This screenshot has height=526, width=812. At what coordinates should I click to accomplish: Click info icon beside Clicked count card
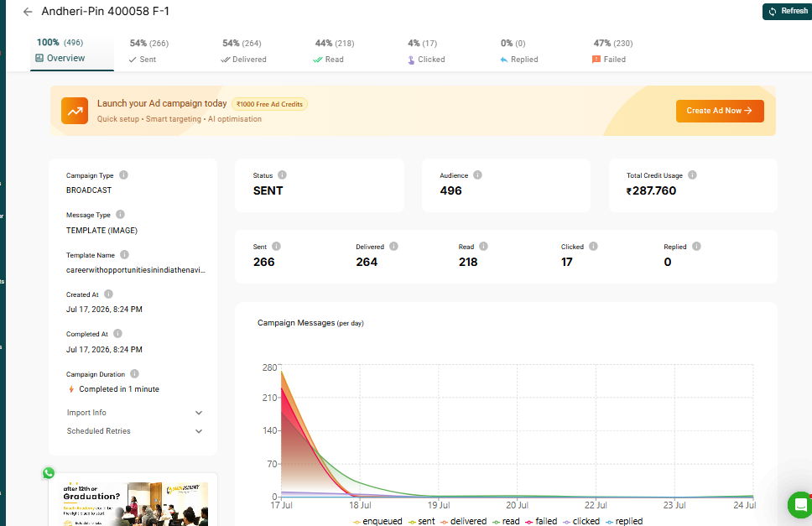click(x=593, y=247)
